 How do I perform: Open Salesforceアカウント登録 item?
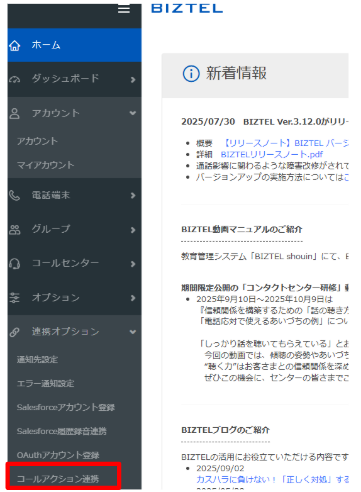pos(66,407)
